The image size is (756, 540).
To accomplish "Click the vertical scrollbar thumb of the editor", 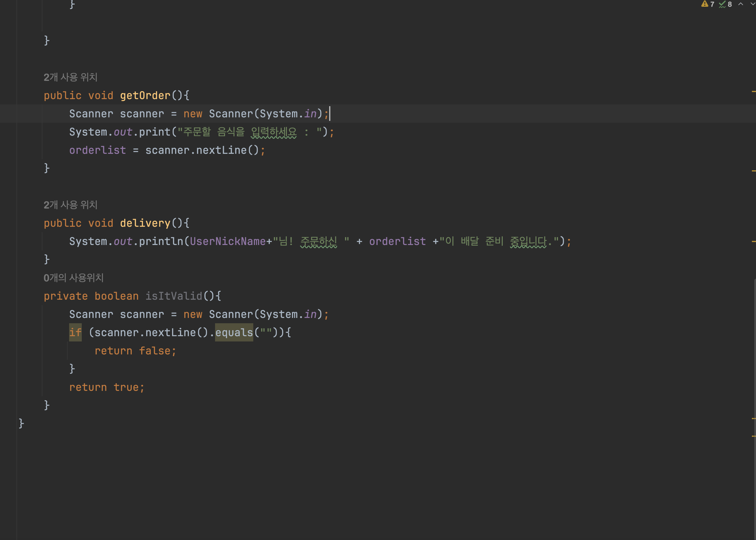I will click(x=755, y=410).
